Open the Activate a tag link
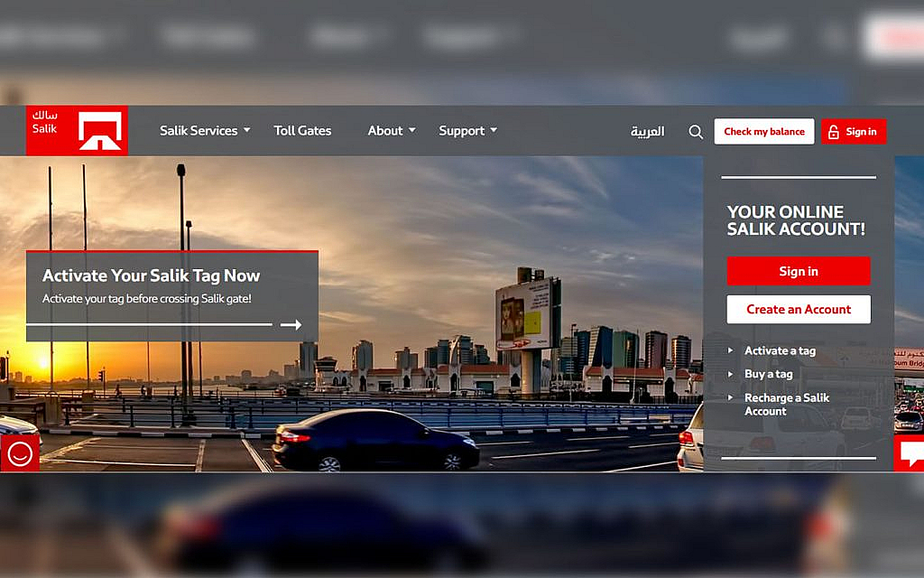Viewport: 924px width, 578px height. pyautogui.click(x=780, y=351)
